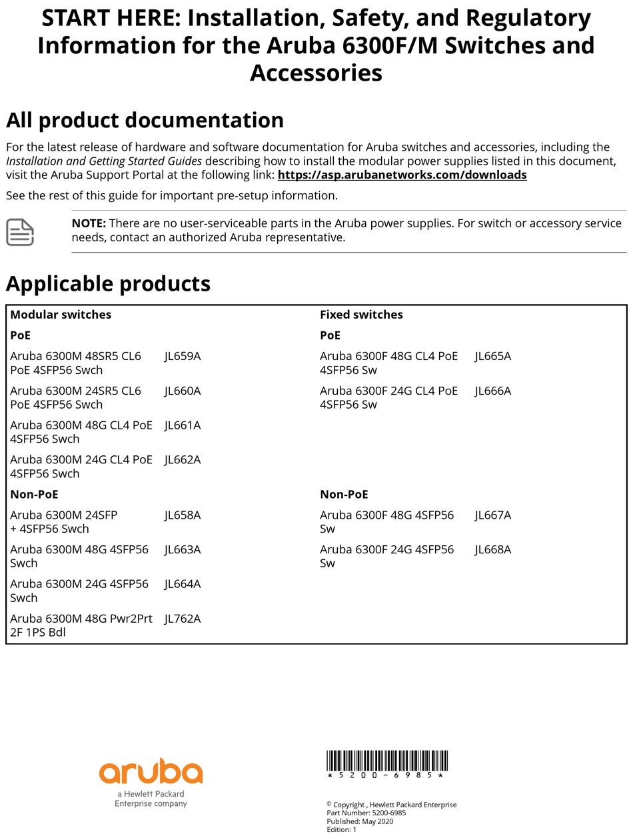Click 'Published: May 2020' text

click(x=360, y=821)
